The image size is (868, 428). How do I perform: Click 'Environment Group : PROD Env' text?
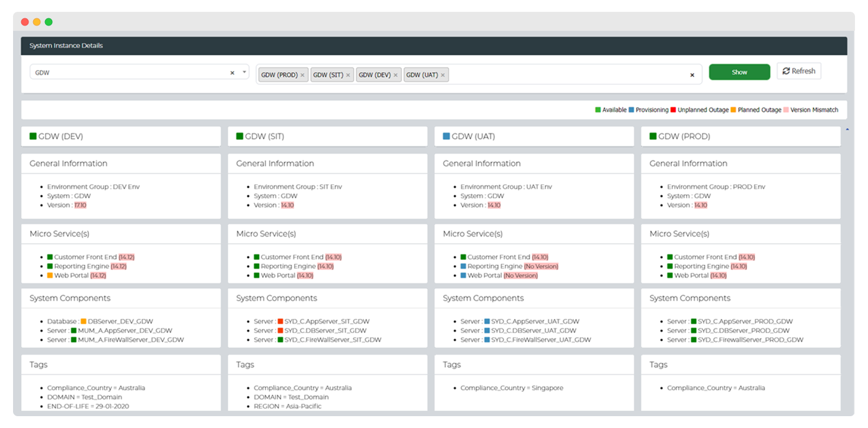(x=716, y=187)
